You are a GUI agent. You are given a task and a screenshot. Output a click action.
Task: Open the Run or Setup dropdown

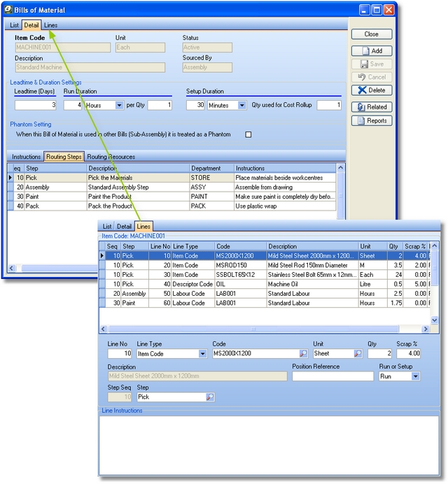pyautogui.click(x=415, y=376)
